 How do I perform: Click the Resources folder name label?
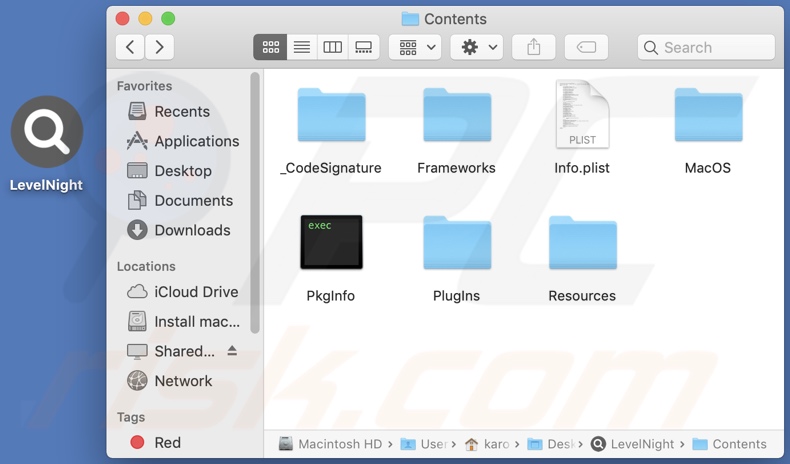coord(582,296)
